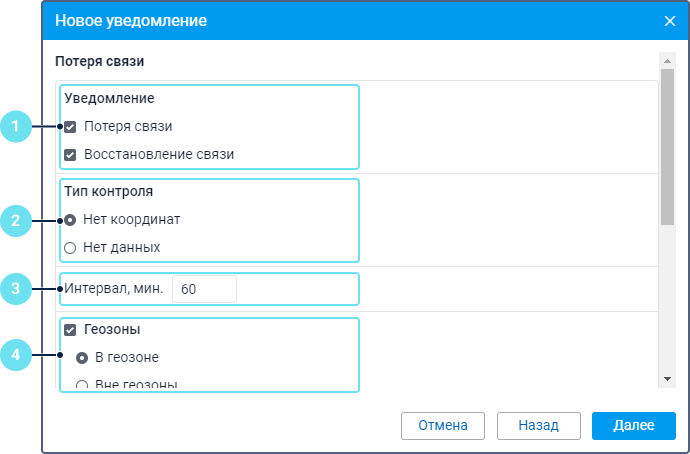Viewport: 690px width, 454px height.
Task: Select the Нет координат radio option
Action: (71, 219)
